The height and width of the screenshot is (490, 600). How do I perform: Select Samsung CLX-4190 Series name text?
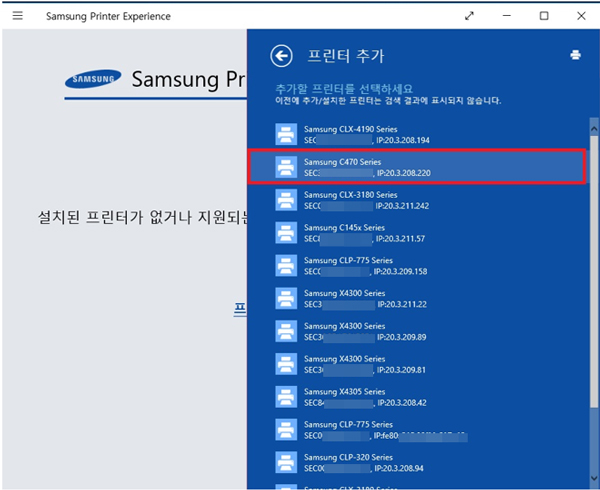pyautogui.click(x=351, y=129)
